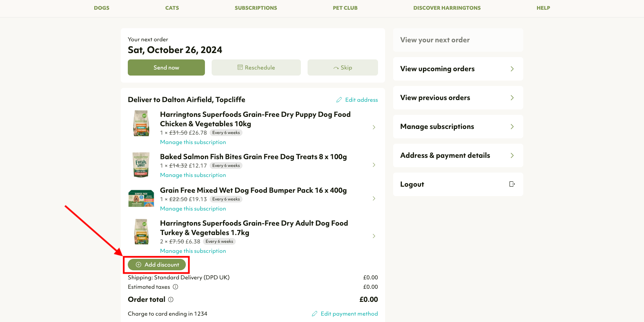Click the pencil icon beside Edit address

[x=339, y=100]
